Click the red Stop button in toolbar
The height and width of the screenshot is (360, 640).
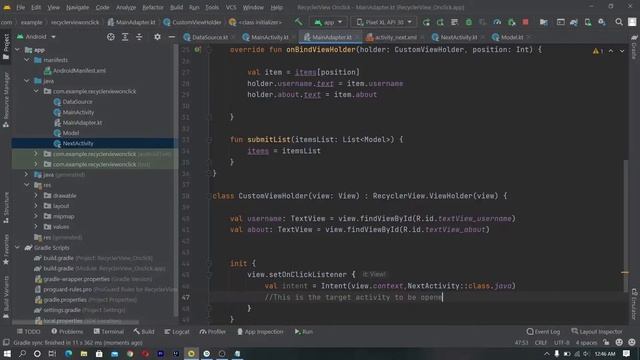[525, 22]
